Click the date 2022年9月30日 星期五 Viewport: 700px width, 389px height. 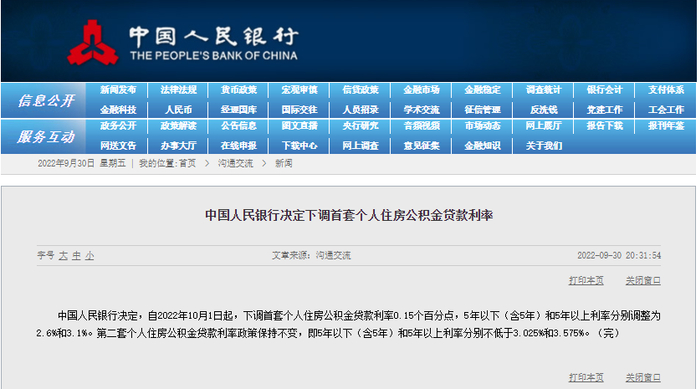pos(82,163)
